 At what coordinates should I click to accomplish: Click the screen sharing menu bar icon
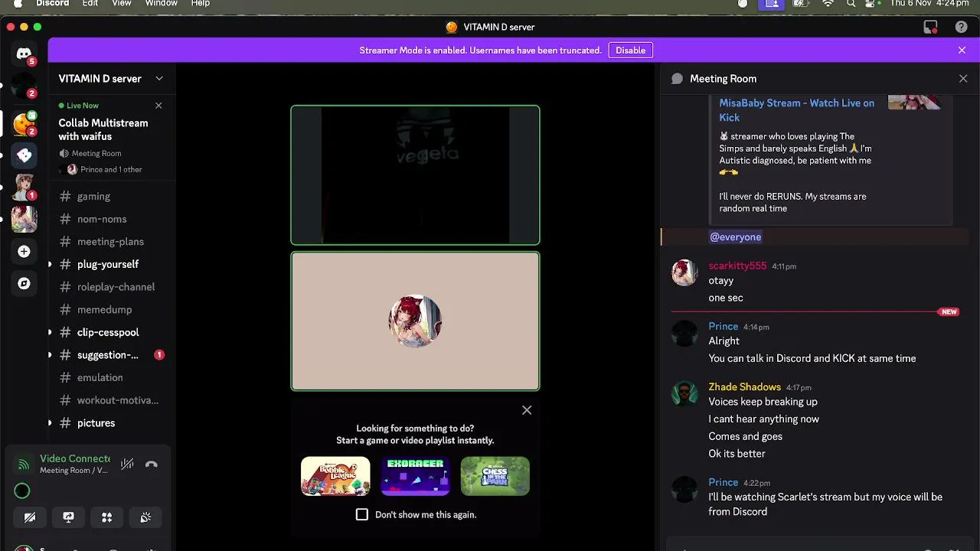point(772,4)
